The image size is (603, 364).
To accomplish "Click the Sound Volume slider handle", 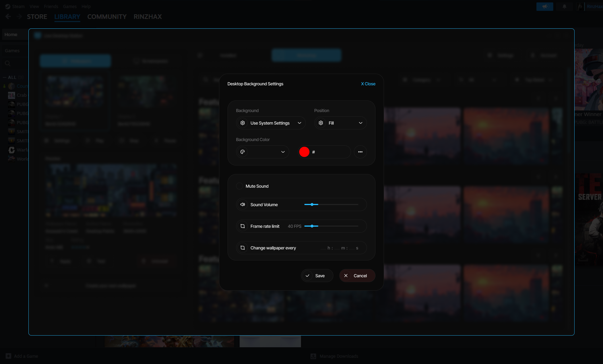I will click(312, 204).
